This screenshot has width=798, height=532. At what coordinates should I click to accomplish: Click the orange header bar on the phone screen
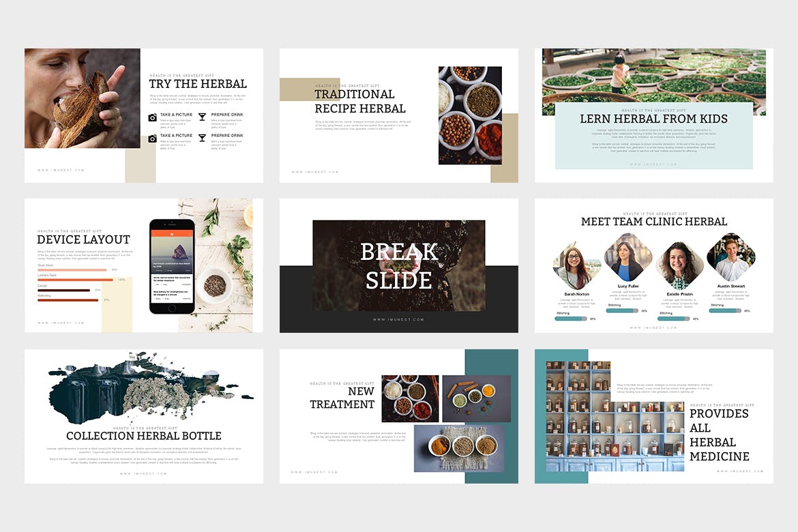point(172,234)
